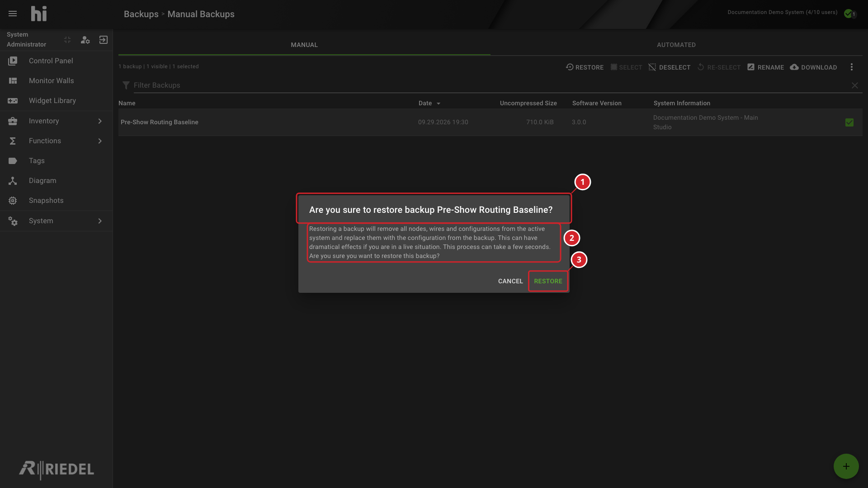868x488 pixels.
Task: Click the Name column header
Action: pyautogui.click(x=127, y=103)
